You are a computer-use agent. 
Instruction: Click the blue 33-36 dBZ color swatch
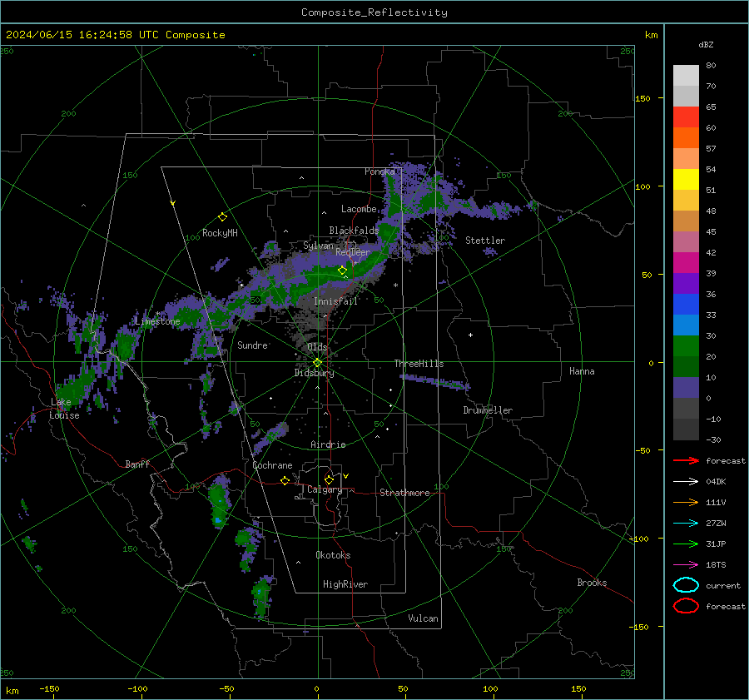pos(686,305)
